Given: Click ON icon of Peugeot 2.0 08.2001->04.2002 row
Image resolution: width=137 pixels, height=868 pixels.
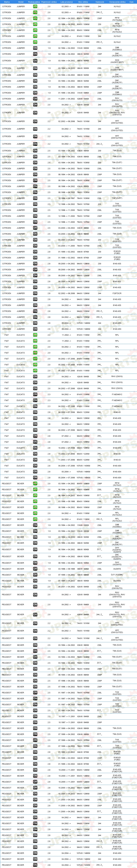Looking at the screenshot, I should (x=35, y=587).
